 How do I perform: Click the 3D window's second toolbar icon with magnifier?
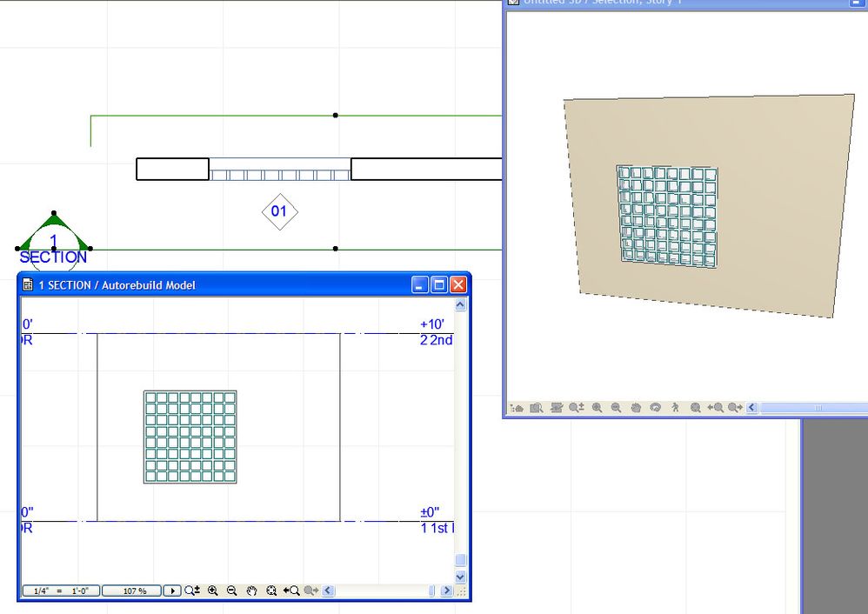[x=536, y=408]
